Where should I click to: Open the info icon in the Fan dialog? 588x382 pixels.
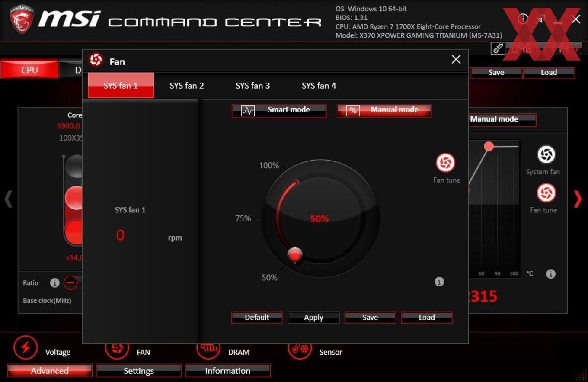pos(439,282)
